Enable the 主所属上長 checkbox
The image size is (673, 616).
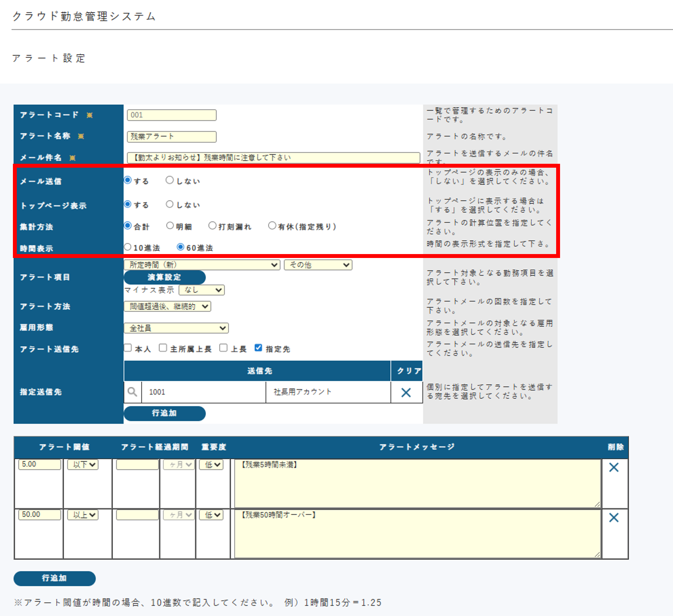click(x=163, y=348)
